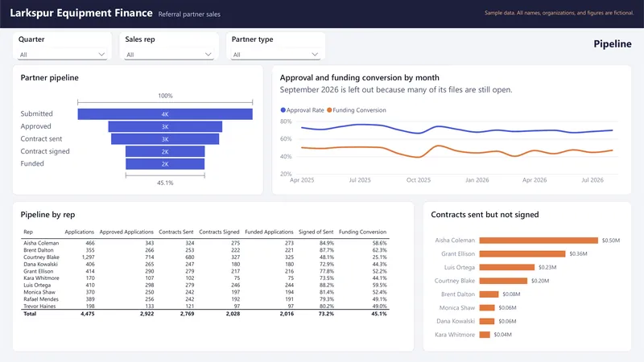The image size is (644, 362).
Task: Select Kara Whitmore row in rep table
Action: coord(205,278)
